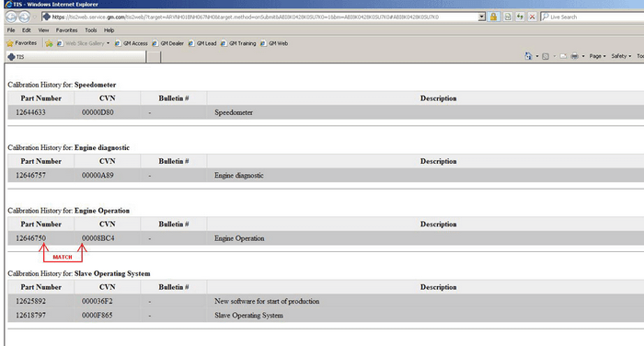644x346 pixels.
Task: Open the Page dropdown menu
Action: [x=597, y=56]
